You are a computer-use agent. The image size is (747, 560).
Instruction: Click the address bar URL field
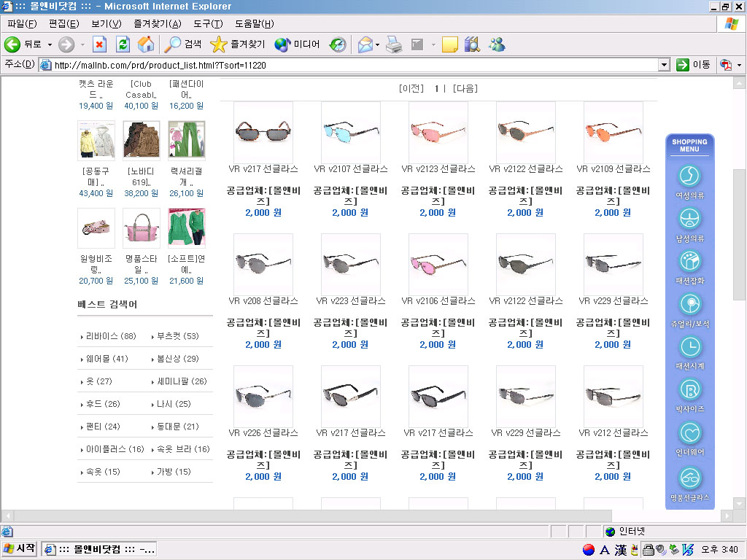(x=350, y=65)
